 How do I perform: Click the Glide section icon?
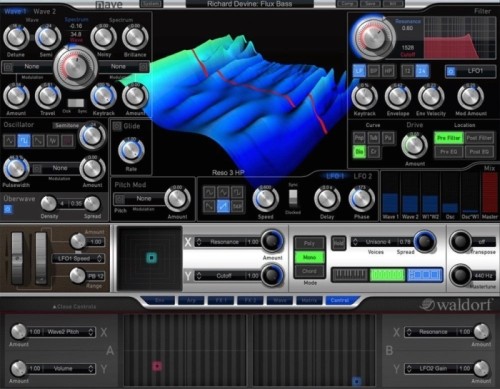(x=117, y=126)
